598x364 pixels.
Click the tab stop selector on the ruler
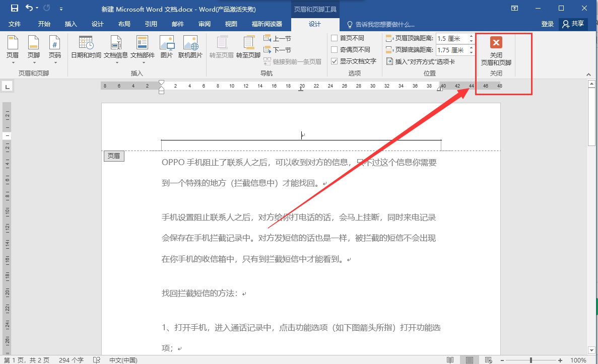point(7,87)
